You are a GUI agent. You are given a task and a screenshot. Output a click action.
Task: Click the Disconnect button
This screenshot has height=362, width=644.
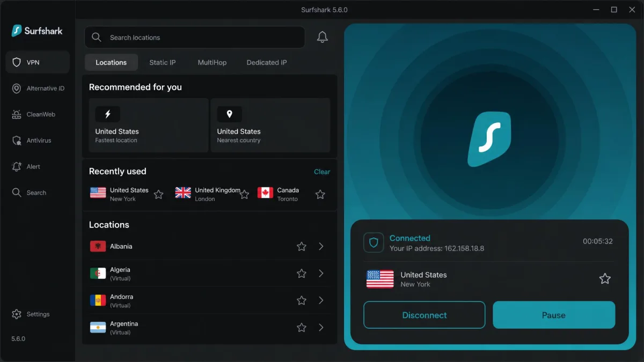(425, 315)
